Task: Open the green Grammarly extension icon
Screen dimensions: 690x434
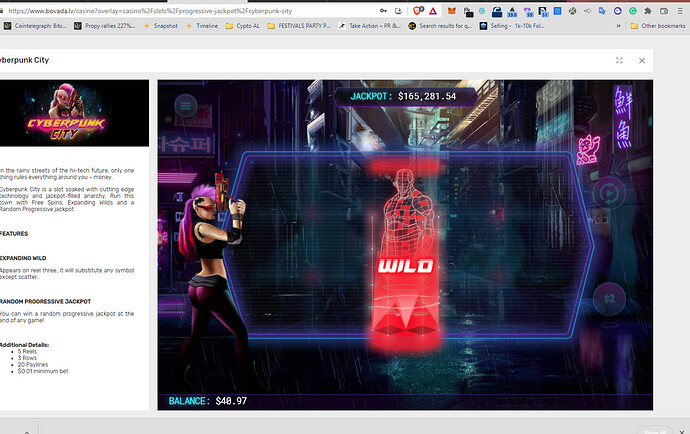Action: (x=633, y=11)
